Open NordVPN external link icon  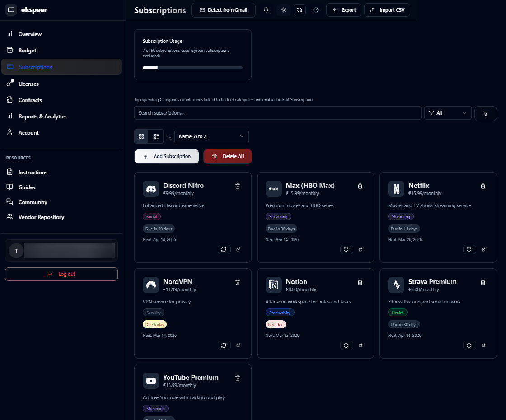click(x=238, y=345)
